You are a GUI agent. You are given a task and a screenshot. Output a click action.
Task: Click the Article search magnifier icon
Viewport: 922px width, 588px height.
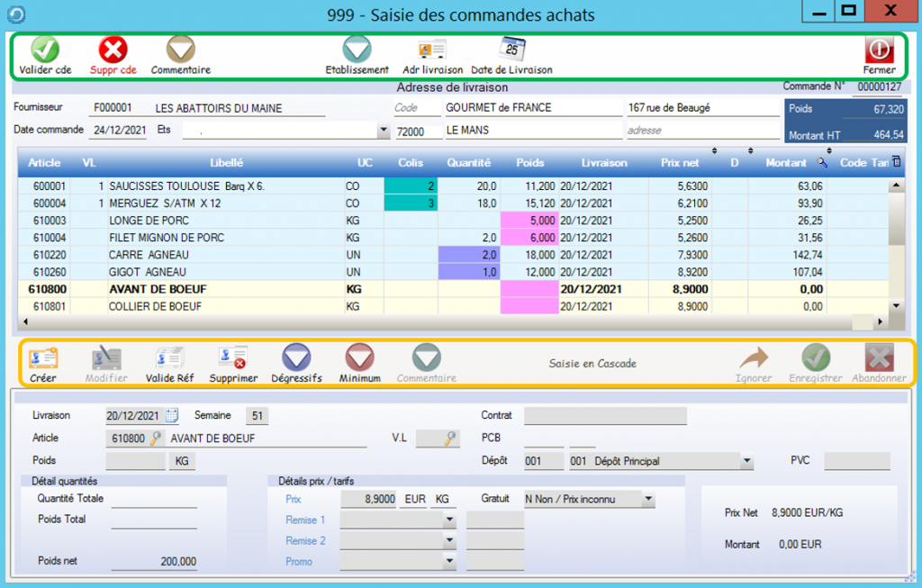(156, 439)
